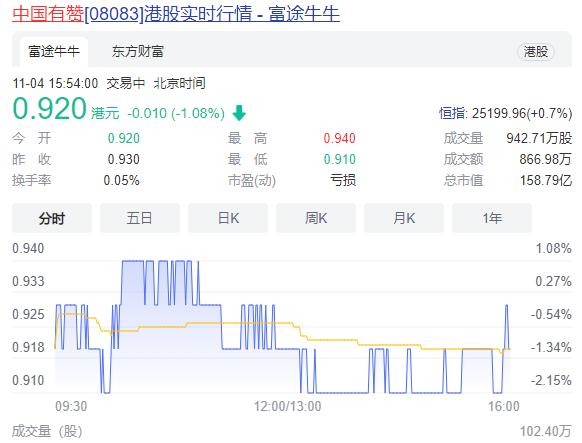This screenshot has height=443, width=582.
Task: Click the 12:00/13:00 midday time marker
Action: coord(287,407)
